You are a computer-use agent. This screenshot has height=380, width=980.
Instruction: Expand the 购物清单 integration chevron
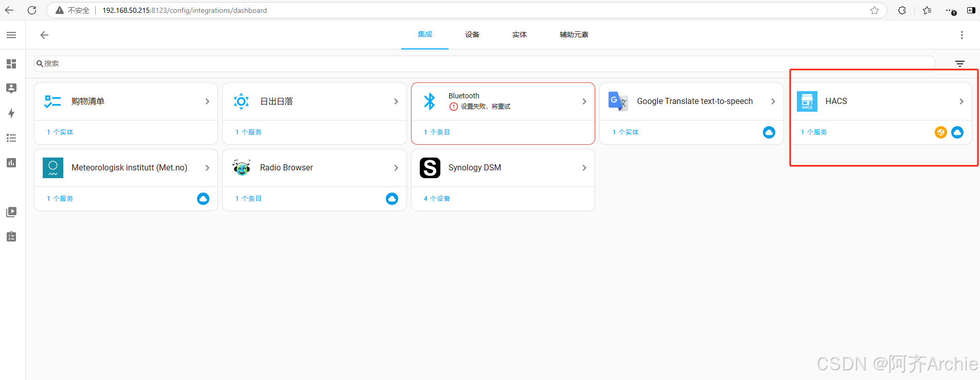[x=207, y=101]
